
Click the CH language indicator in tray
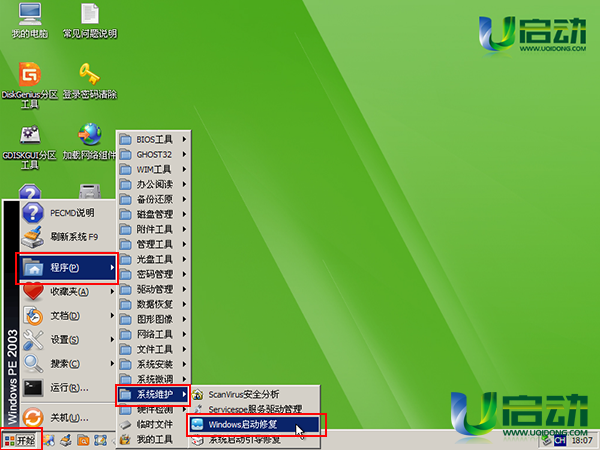560,441
